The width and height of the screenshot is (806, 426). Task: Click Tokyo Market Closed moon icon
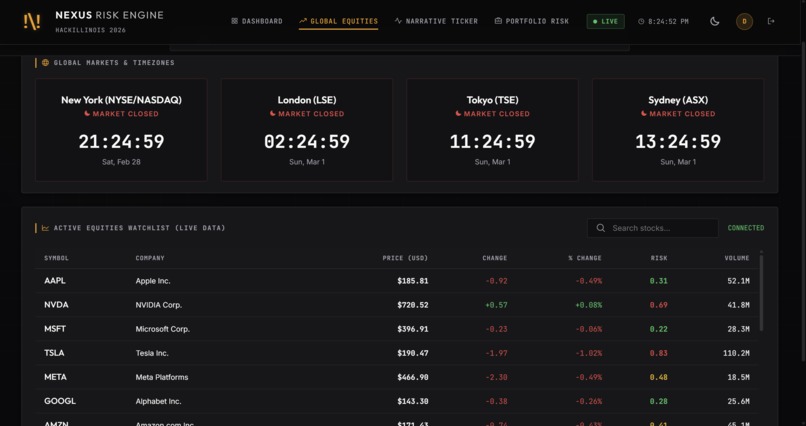[459, 114]
